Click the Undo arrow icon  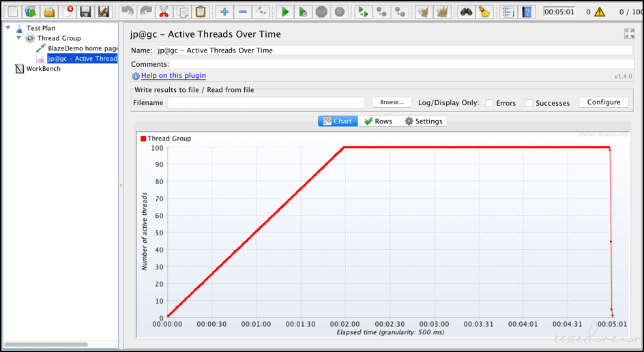[x=128, y=12]
